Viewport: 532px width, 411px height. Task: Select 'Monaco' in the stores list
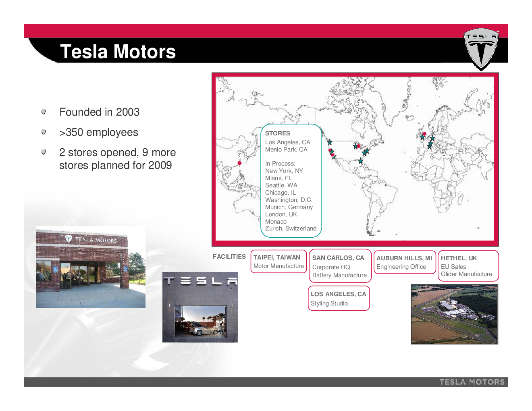276,222
